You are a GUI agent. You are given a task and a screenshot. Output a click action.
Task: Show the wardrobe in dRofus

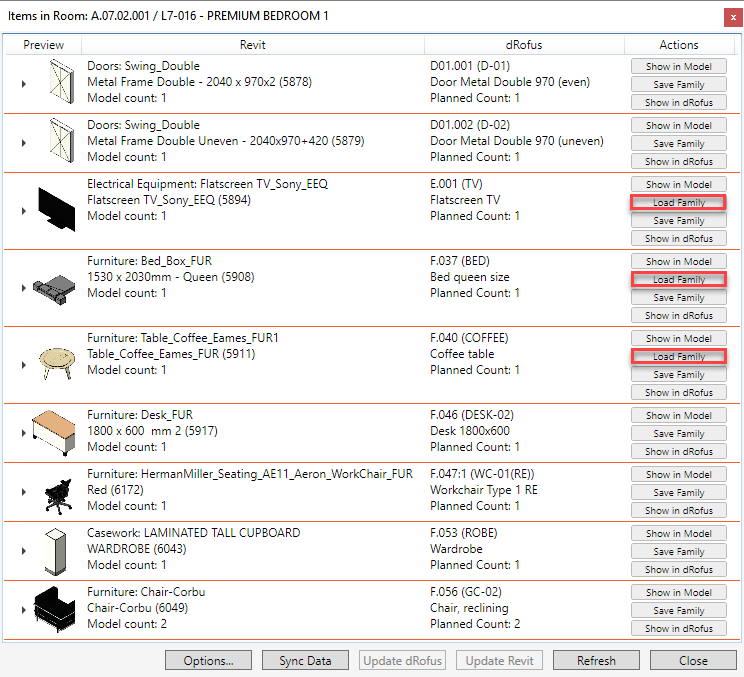click(678, 569)
